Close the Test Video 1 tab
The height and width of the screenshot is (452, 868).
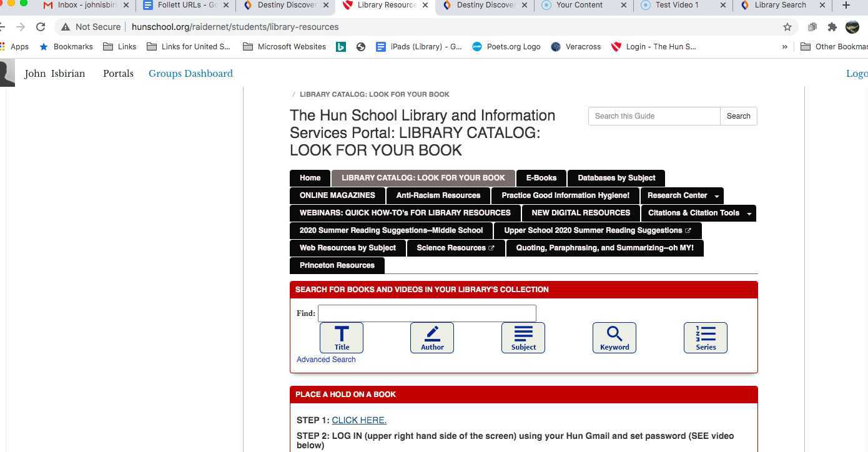723,5
